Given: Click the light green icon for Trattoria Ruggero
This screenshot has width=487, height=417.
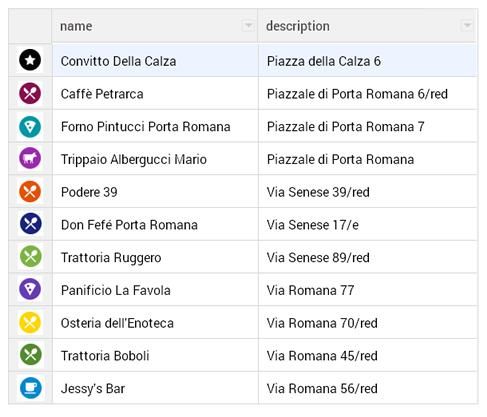Looking at the screenshot, I should point(30,256).
